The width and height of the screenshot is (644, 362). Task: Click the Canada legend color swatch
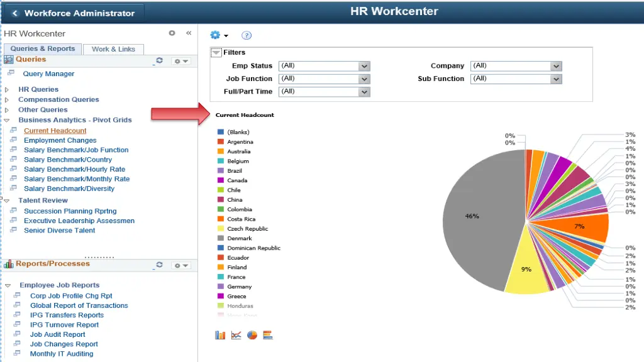[221, 180]
